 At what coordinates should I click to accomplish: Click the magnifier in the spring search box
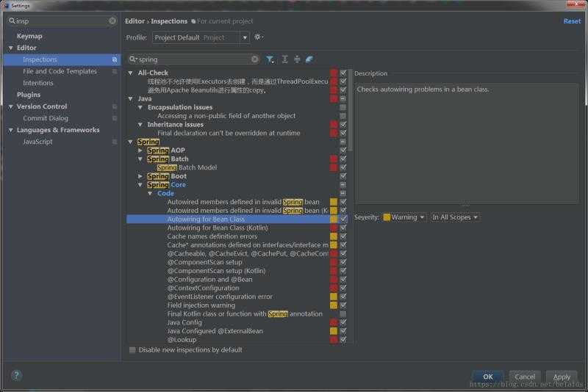[133, 59]
